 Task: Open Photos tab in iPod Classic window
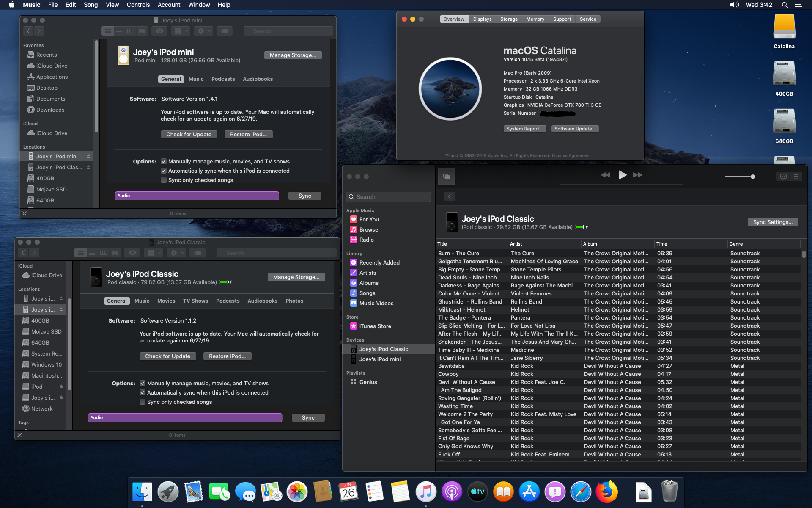point(294,301)
